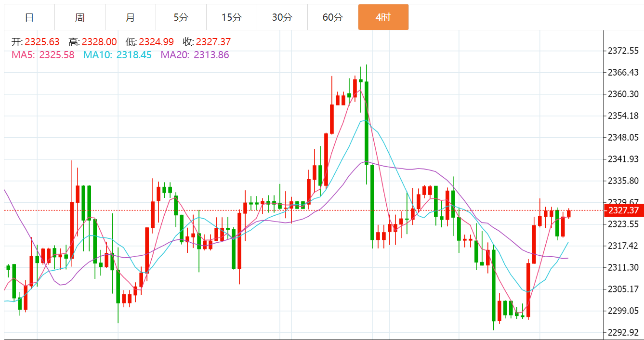Click the high price value 2328.00

99,42
